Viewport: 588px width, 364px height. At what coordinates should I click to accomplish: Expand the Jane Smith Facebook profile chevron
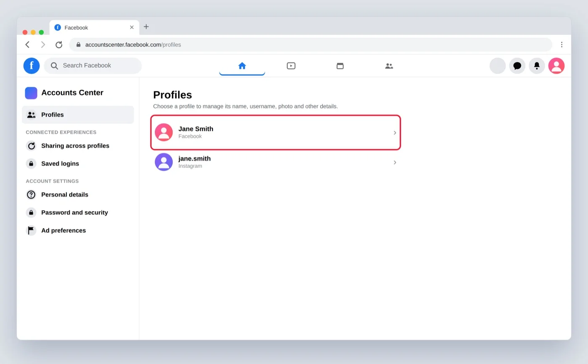(395, 133)
